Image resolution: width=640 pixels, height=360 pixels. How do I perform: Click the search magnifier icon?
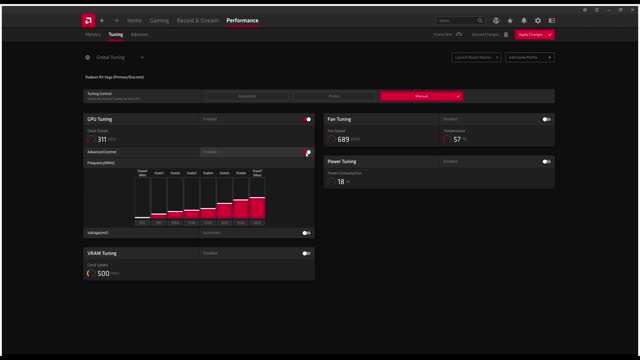(x=480, y=20)
